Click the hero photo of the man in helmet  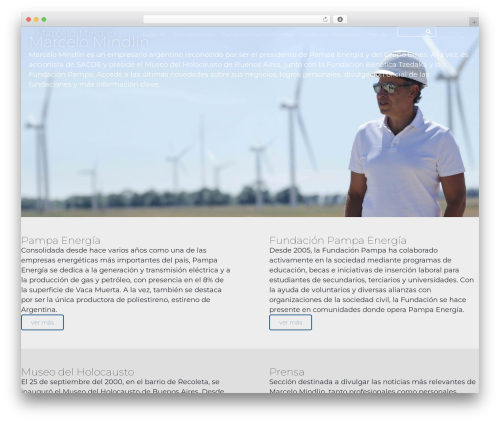[x=405, y=133]
